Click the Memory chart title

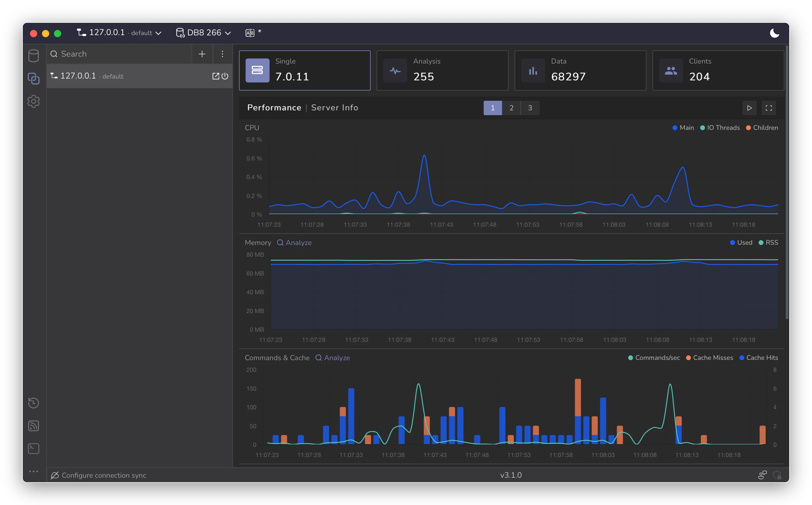258,243
